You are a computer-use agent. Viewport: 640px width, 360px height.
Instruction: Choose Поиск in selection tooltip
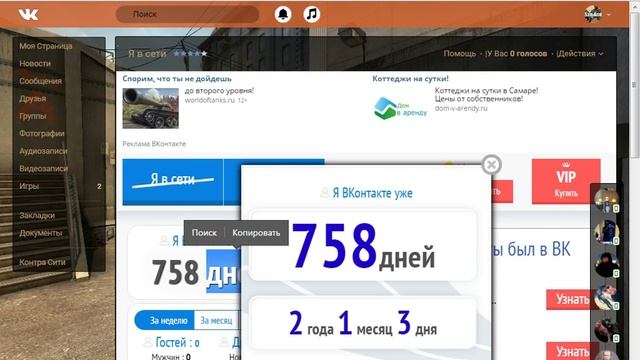204,233
